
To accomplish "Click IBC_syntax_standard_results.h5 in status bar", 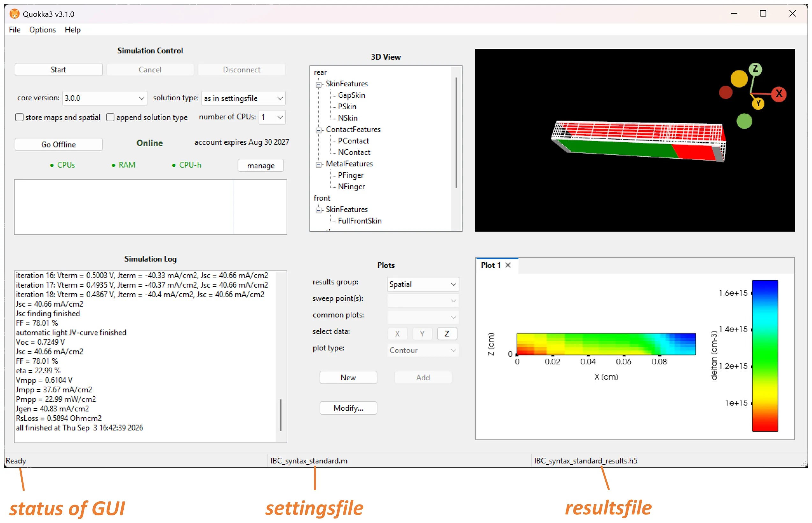I will point(585,461).
